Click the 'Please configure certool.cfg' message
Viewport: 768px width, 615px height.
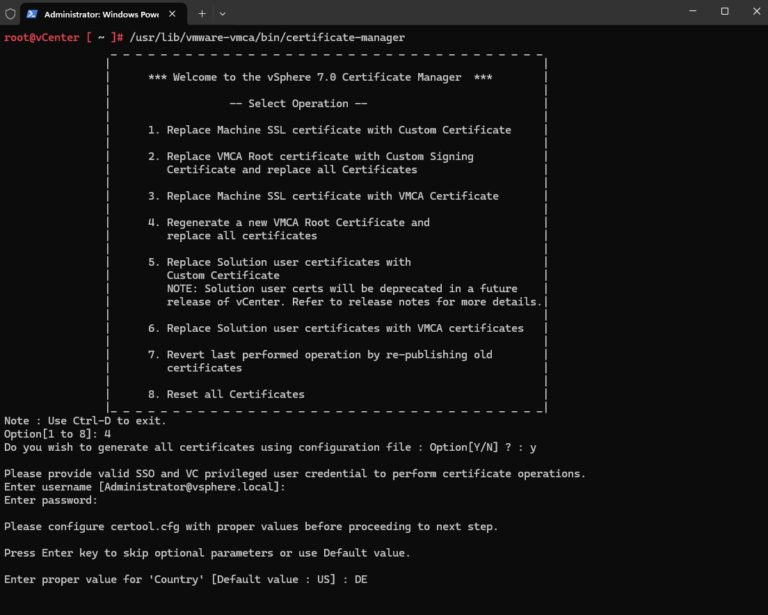click(251, 527)
